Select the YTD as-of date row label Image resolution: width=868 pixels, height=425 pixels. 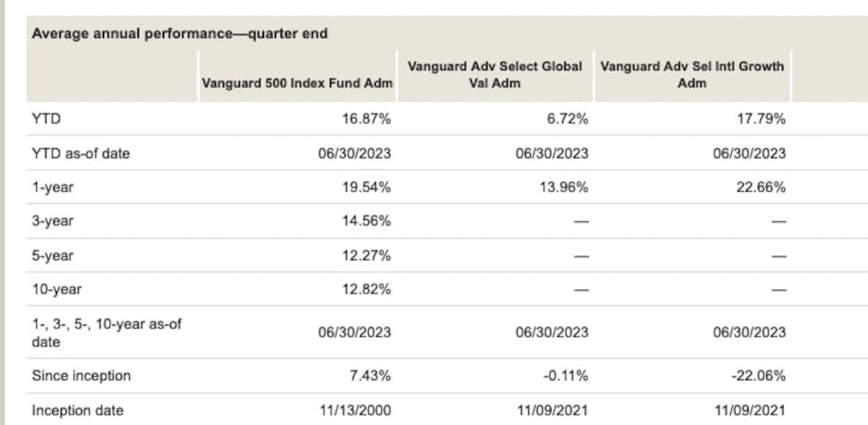(81, 153)
